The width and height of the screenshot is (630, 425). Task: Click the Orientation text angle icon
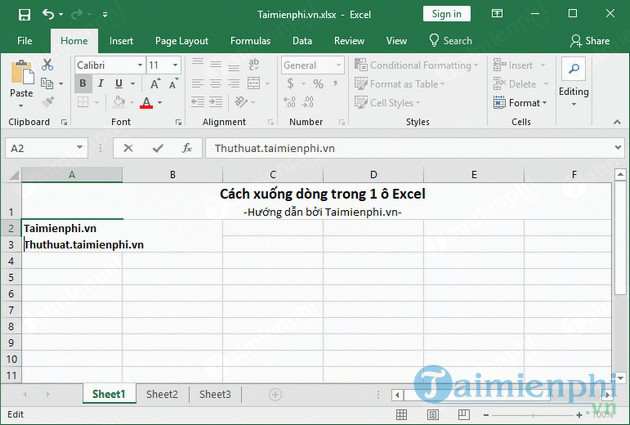coord(241,102)
